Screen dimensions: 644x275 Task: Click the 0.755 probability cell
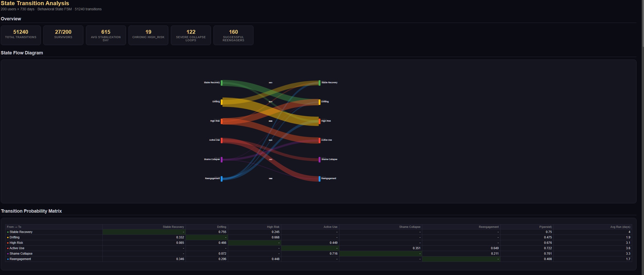click(207, 232)
